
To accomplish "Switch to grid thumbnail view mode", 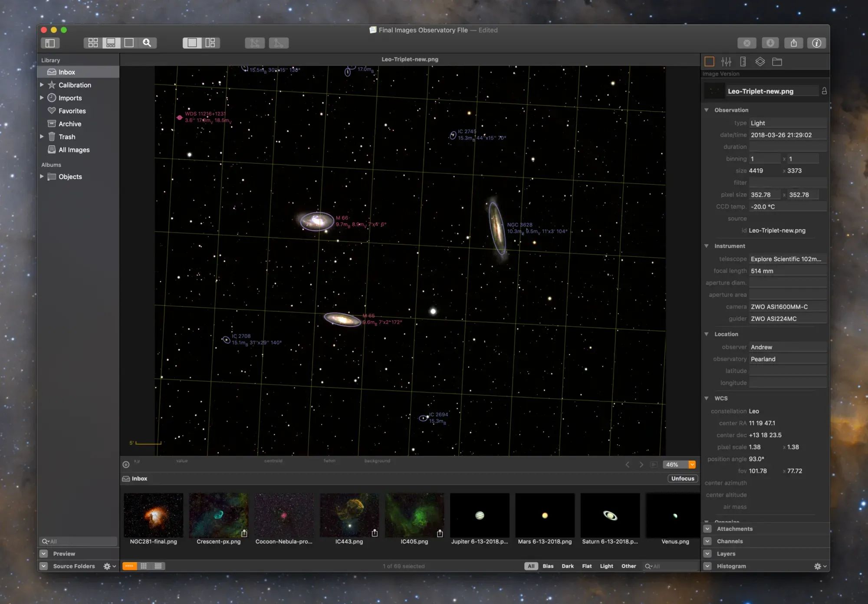I will pos(92,43).
